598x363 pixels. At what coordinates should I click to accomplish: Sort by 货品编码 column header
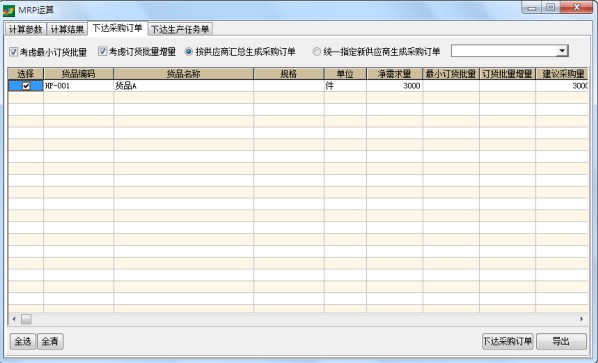pyautogui.click(x=79, y=74)
